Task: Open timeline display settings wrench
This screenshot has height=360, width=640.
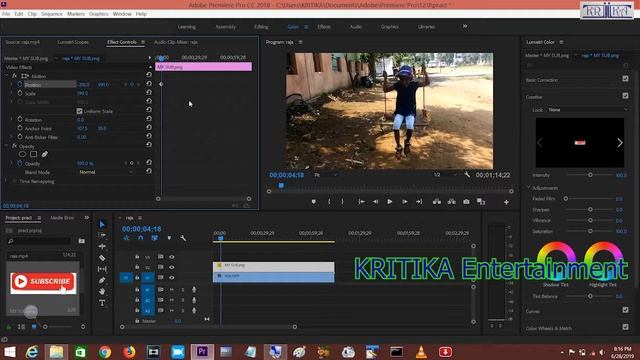Action: pyautogui.click(x=183, y=238)
